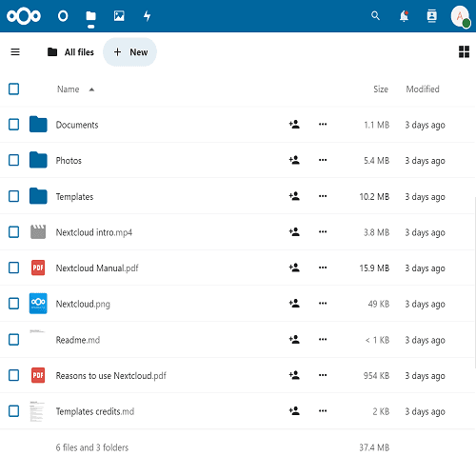Open Readme.md file name
This screenshot has height=456, width=476.
pyautogui.click(x=78, y=340)
